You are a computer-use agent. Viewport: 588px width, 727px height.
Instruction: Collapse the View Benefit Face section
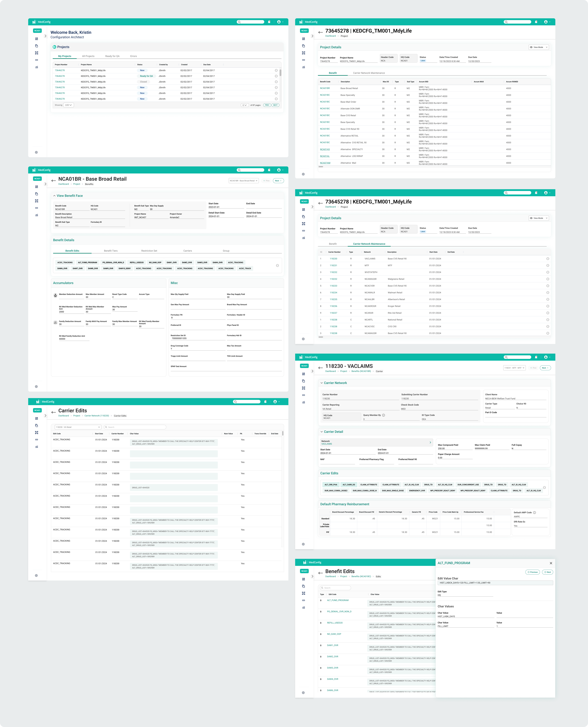[x=54, y=196]
